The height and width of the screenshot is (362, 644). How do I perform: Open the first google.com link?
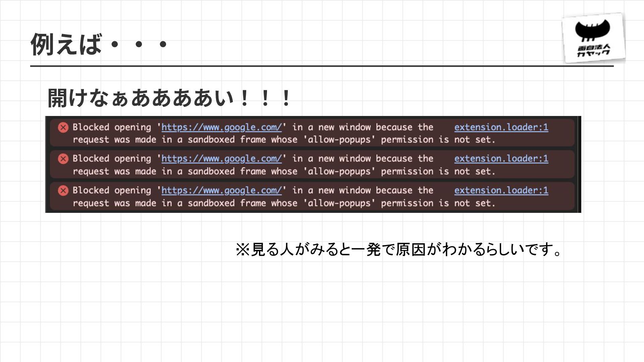[221, 127]
